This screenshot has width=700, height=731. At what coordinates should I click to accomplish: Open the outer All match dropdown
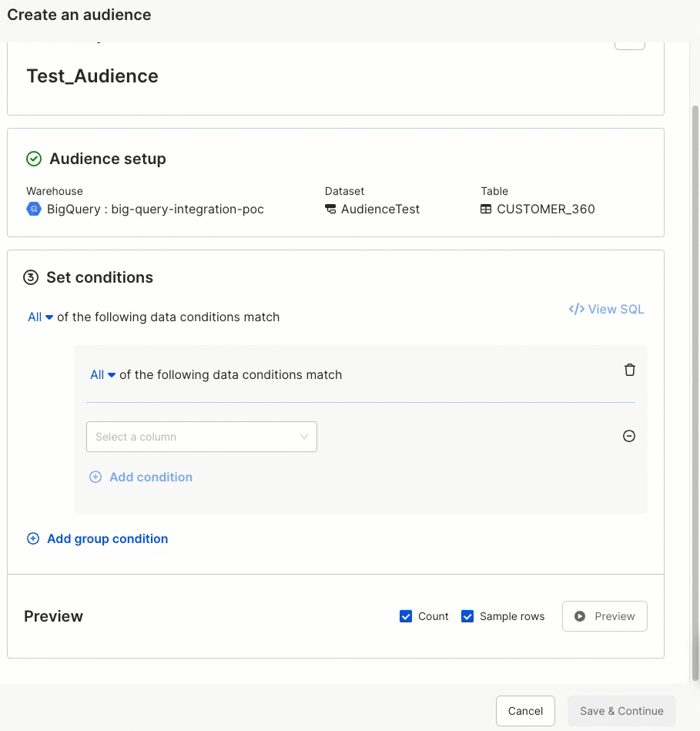(x=40, y=317)
